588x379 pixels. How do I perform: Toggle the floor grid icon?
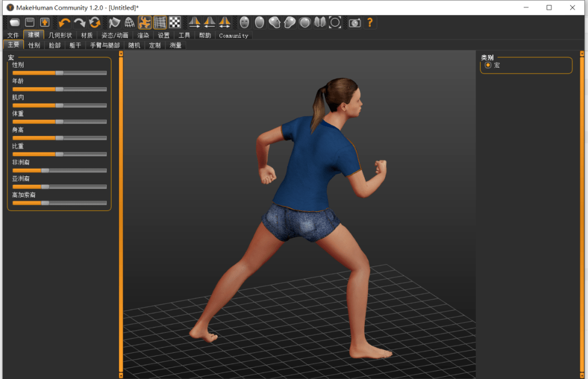tap(160, 22)
